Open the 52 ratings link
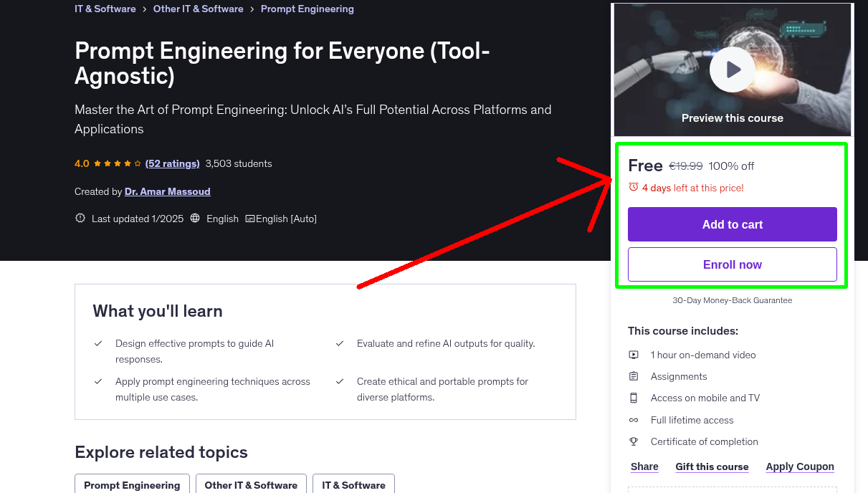This screenshot has height=493, width=868. click(173, 163)
